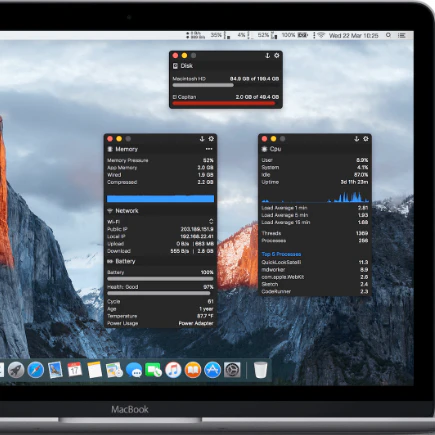
Task: Click the Battery 100% level bar
Action: coord(160,279)
